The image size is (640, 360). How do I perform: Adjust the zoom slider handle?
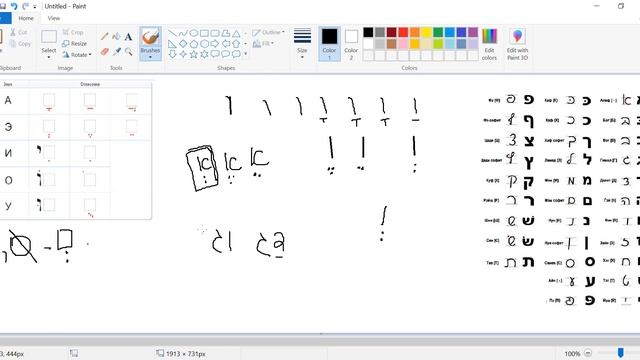click(620, 353)
